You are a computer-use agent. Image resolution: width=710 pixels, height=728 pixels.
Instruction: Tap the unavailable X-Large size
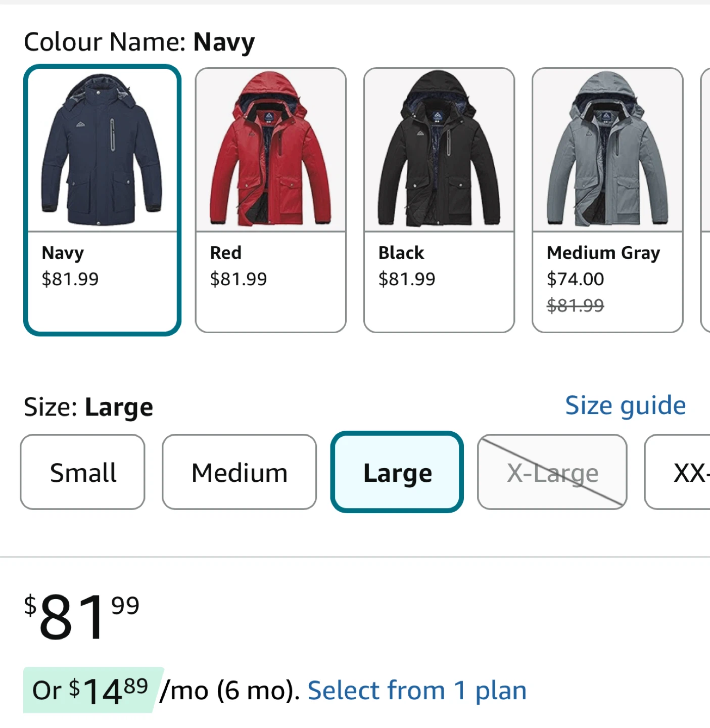[x=552, y=472]
